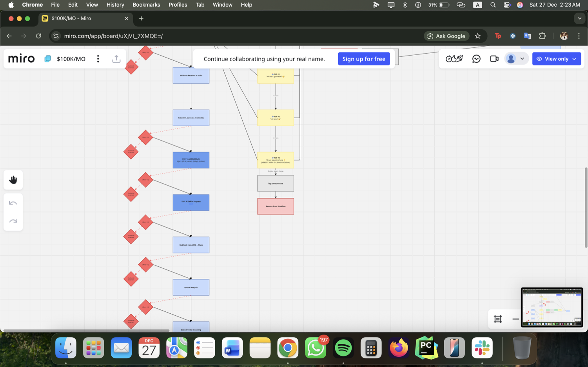The width and height of the screenshot is (588, 367).
Task: Open Control Center in the menu bar
Action: tap(507, 5)
